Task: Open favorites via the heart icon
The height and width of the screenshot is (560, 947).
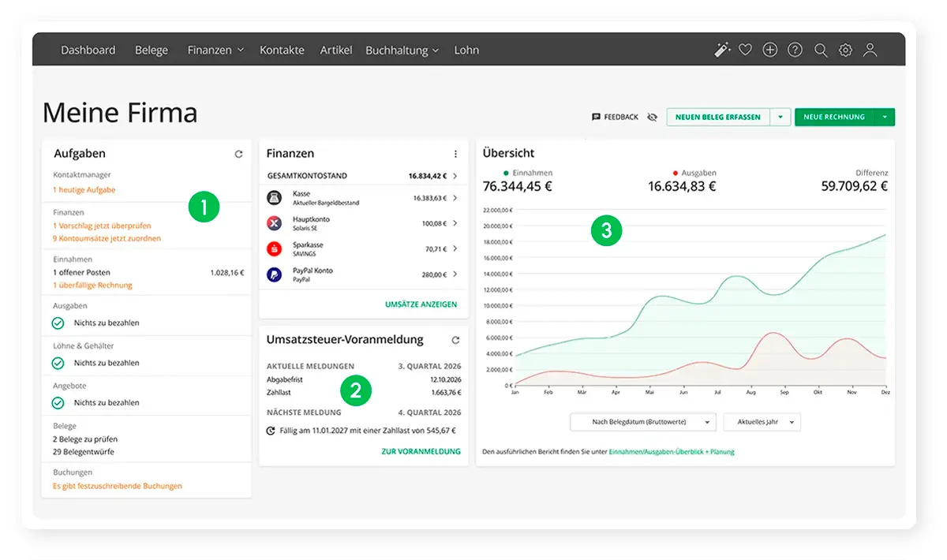Action: [x=745, y=50]
